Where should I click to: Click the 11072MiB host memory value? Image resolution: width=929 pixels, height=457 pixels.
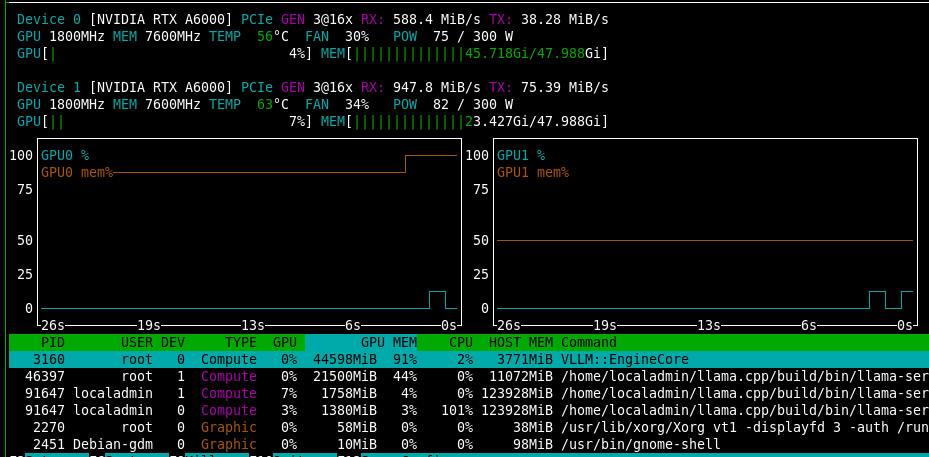tap(521, 376)
